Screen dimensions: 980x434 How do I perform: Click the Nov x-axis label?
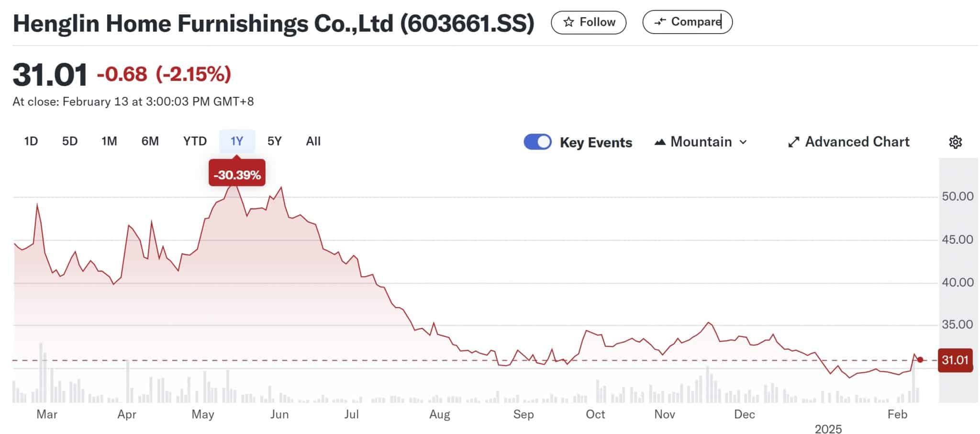665,414
